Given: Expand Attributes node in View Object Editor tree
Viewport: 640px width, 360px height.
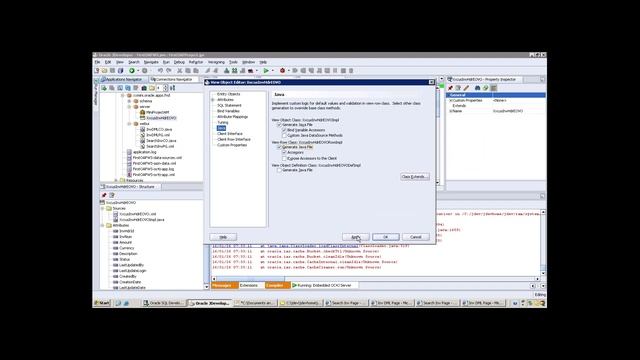Looking at the screenshot, I should pos(213,100).
